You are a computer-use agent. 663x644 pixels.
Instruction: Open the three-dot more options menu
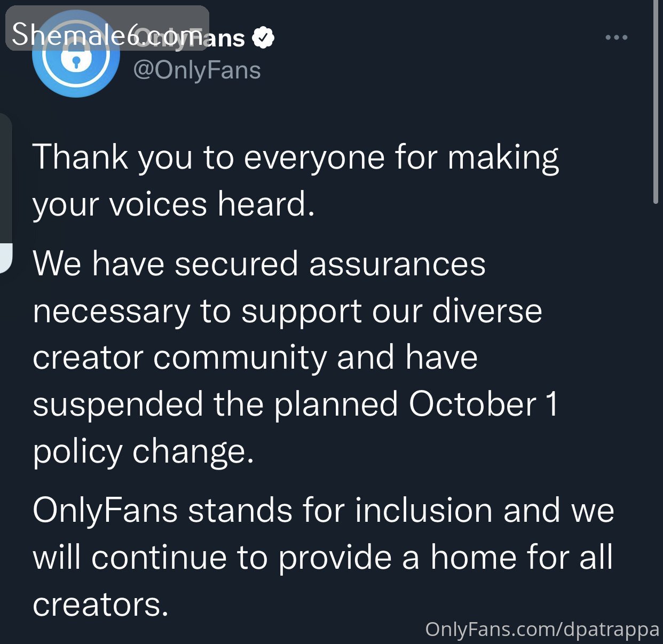(x=617, y=37)
